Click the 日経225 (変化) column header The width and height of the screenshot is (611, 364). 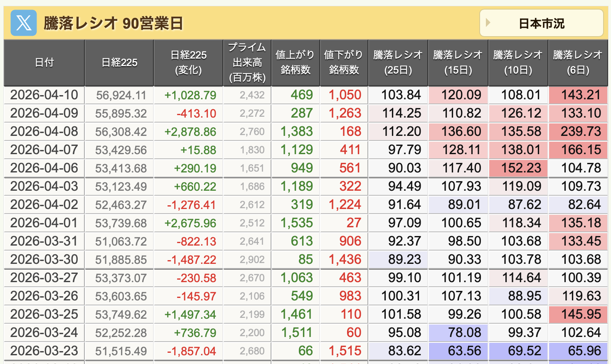coord(188,63)
